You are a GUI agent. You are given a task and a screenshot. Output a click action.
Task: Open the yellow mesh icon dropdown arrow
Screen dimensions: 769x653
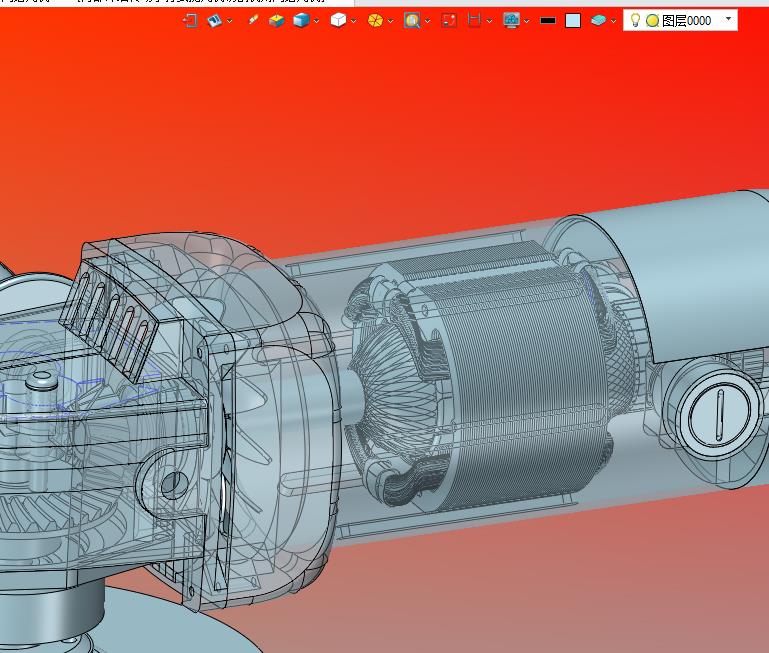click(390, 21)
